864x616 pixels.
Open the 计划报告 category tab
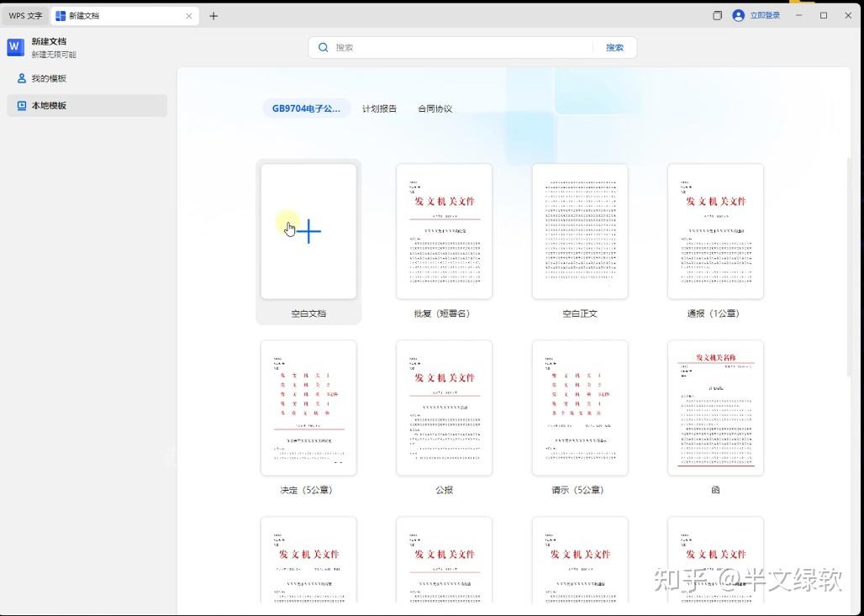click(x=379, y=108)
